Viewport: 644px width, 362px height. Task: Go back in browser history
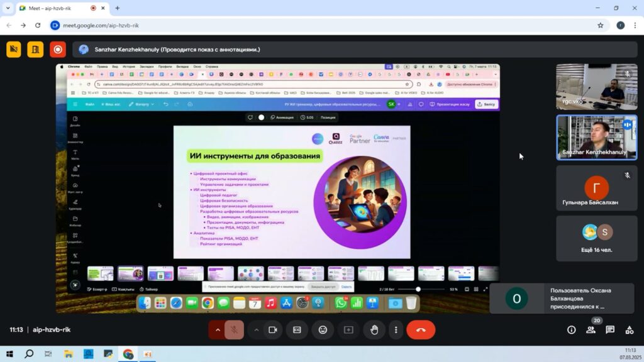[9, 25]
